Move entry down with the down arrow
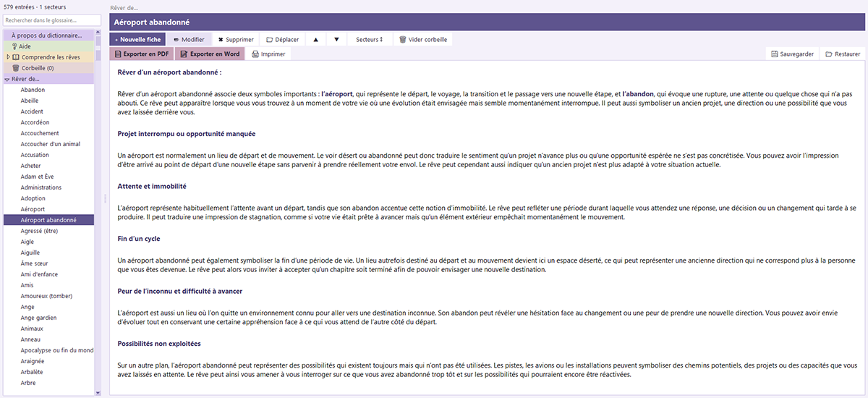The image size is (868, 398). click(x=336, y=39)
